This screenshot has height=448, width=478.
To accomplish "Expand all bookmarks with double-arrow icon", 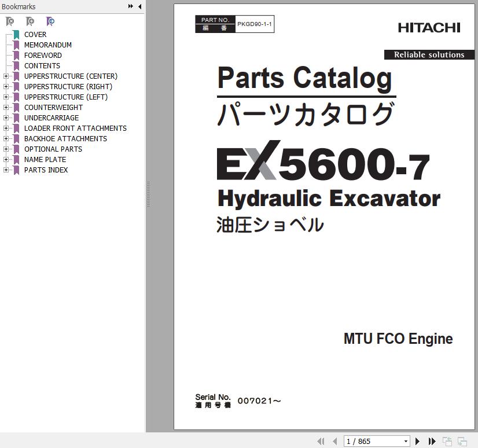I will [131, 6].
